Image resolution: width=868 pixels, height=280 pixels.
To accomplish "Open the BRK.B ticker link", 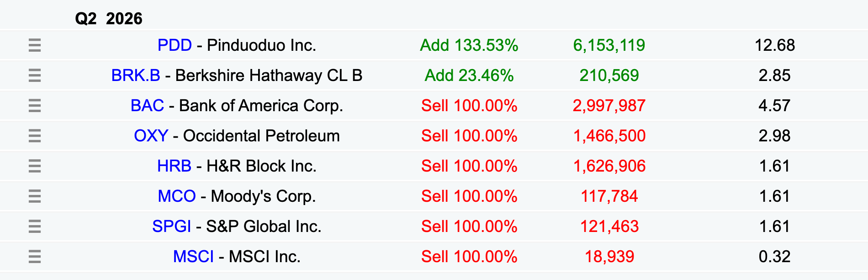I will (136, 75).
